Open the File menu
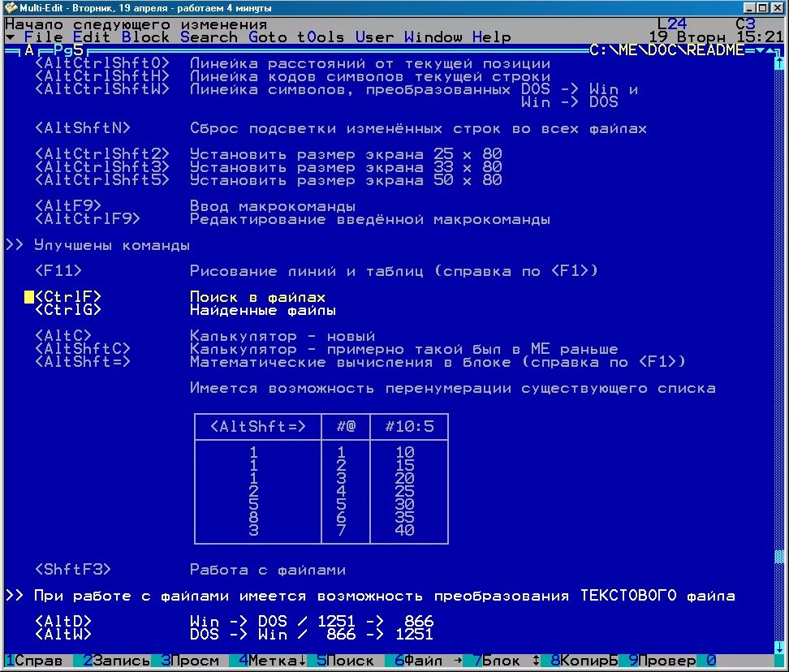This screenshot has height=672, width=789. [43, 37]
